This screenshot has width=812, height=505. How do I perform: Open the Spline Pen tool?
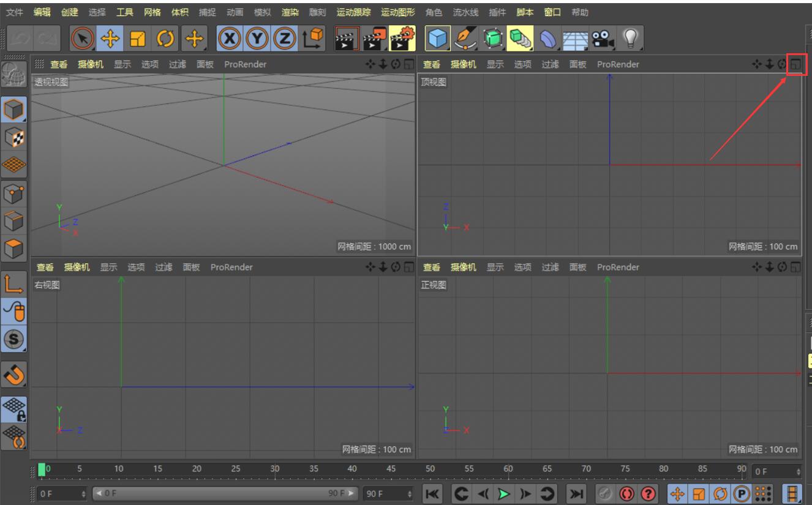tap(466, 38)
